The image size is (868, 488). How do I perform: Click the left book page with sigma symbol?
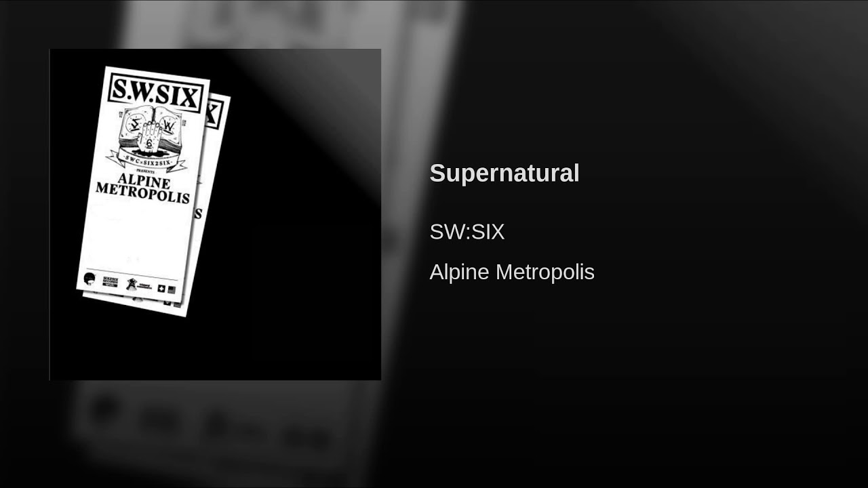[133, 127]
